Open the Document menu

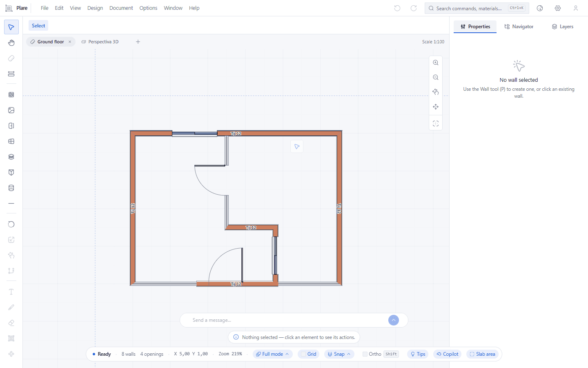[121, 8]
